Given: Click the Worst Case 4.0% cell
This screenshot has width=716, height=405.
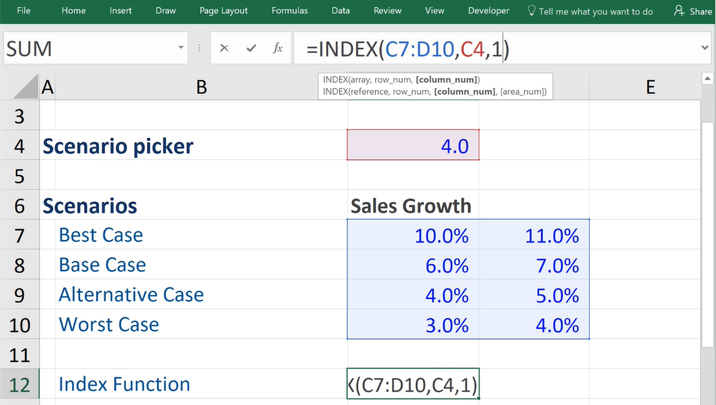Looking at the screenshot, I should (534, 325).
